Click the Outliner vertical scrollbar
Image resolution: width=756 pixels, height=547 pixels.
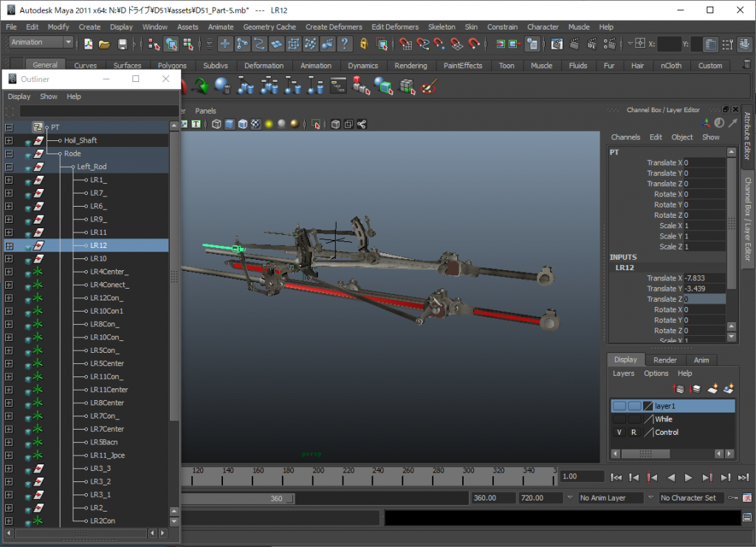[x=174, y=275]
